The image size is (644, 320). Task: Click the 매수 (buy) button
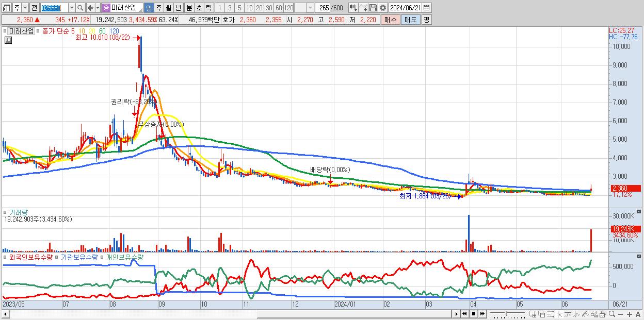(x=391, y=20)
